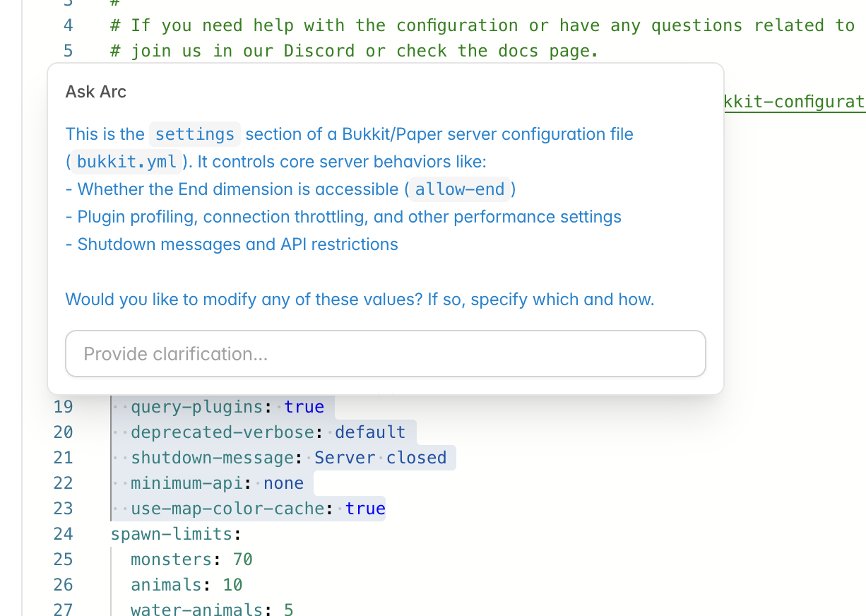The height and width of the screenshot is (616, 866).
Task: Click the monsters 70 value
Action: [x=242, y=559]
